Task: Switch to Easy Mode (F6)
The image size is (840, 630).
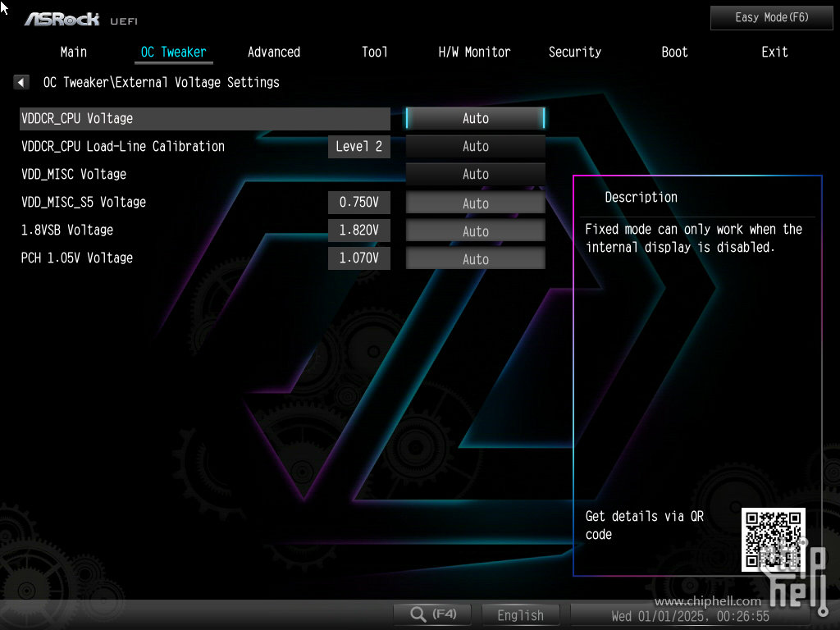Action: coord(771,17)
